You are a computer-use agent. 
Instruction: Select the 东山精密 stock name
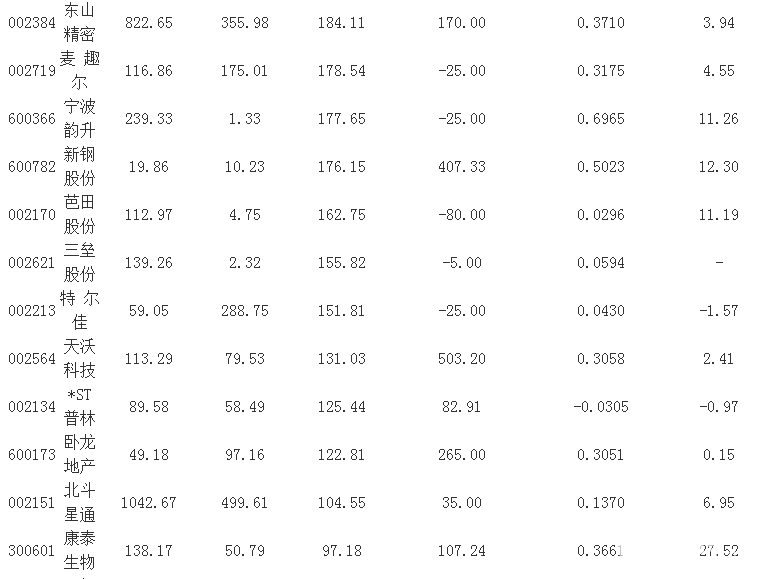click(80, 22)
